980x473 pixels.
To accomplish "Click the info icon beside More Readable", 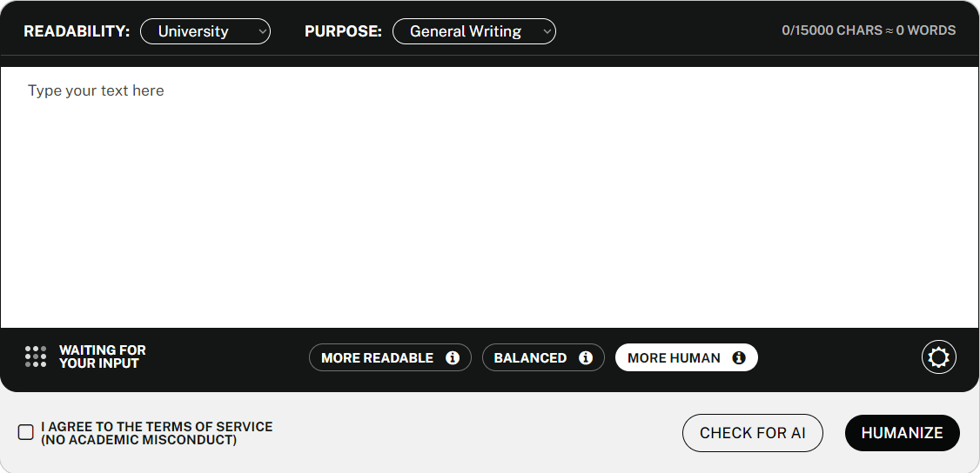I will point(453,358).
